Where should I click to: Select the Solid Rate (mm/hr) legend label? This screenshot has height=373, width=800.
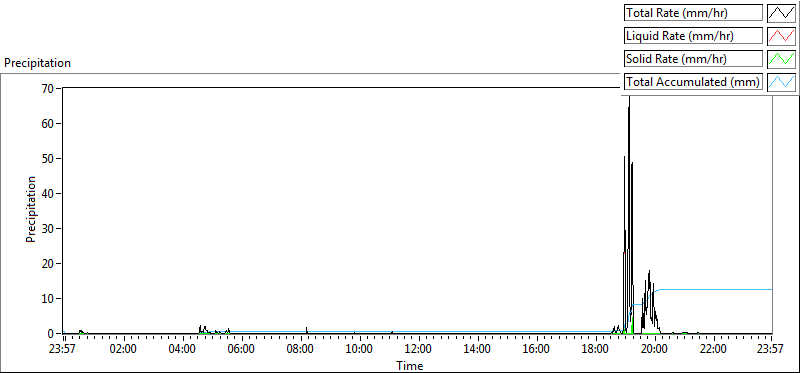click(693, 59)
